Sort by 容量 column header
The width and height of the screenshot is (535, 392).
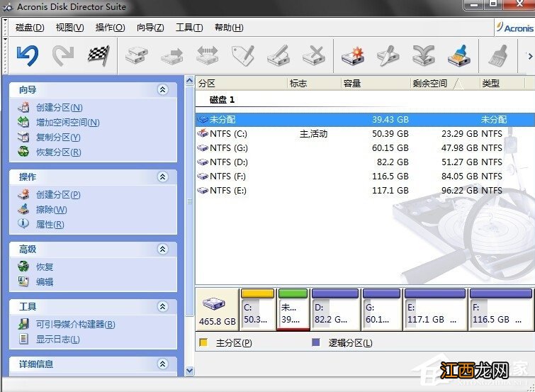tap(376, 84)
